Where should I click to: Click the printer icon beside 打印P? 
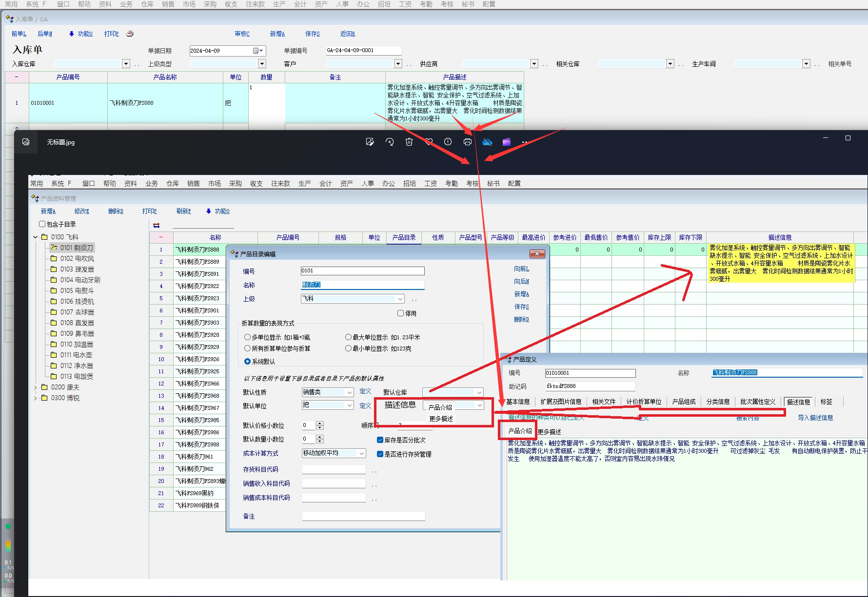tap(130, 34)
